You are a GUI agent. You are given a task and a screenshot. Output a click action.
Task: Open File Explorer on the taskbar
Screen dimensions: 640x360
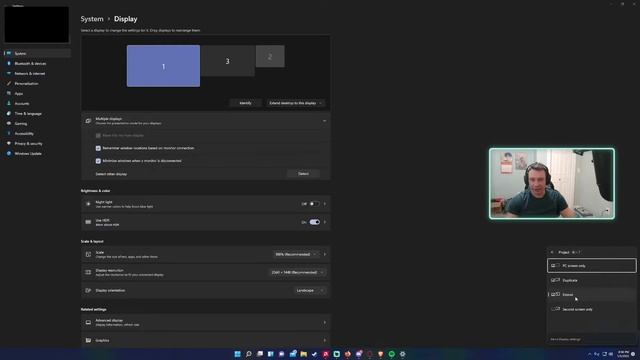coord(304,354)
